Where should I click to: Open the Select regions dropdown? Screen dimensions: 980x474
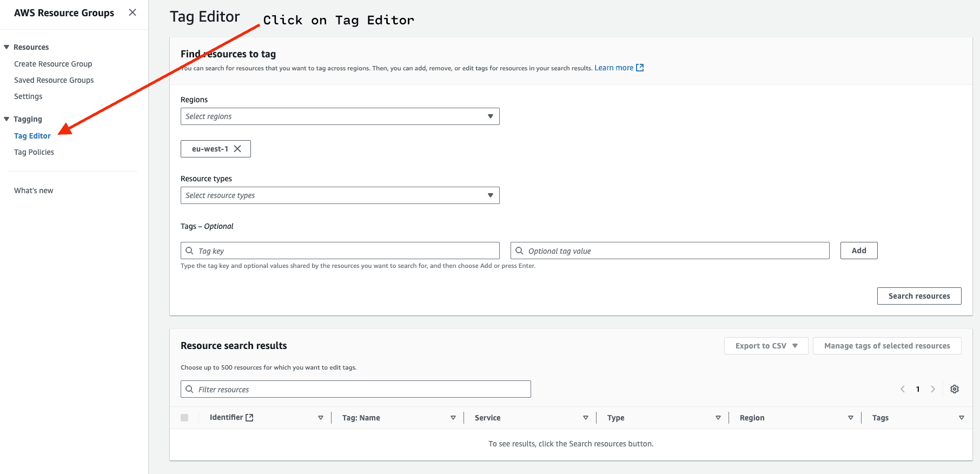(x=340, y=116)
